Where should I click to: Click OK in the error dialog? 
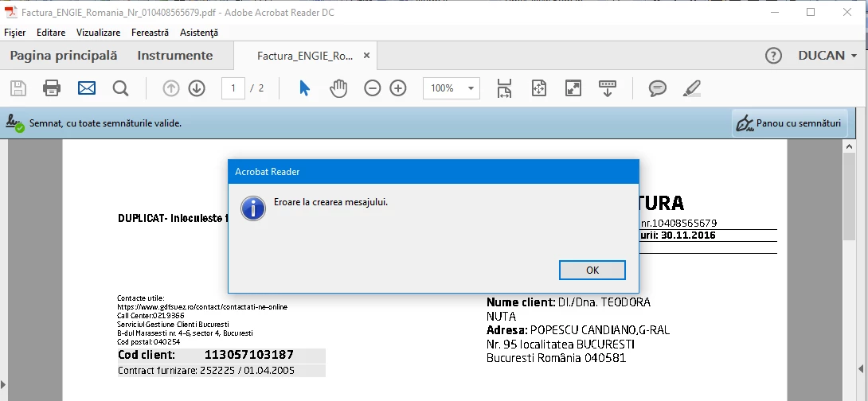point(592,270)
